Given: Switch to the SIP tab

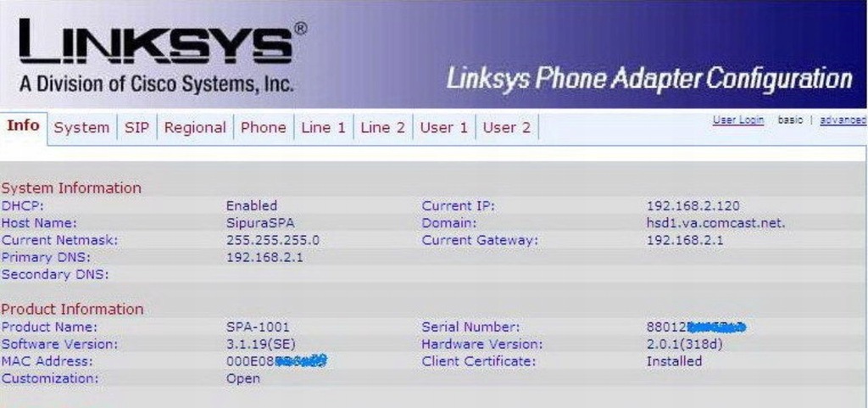Looking at the screenshot, I should click(136, 128).
